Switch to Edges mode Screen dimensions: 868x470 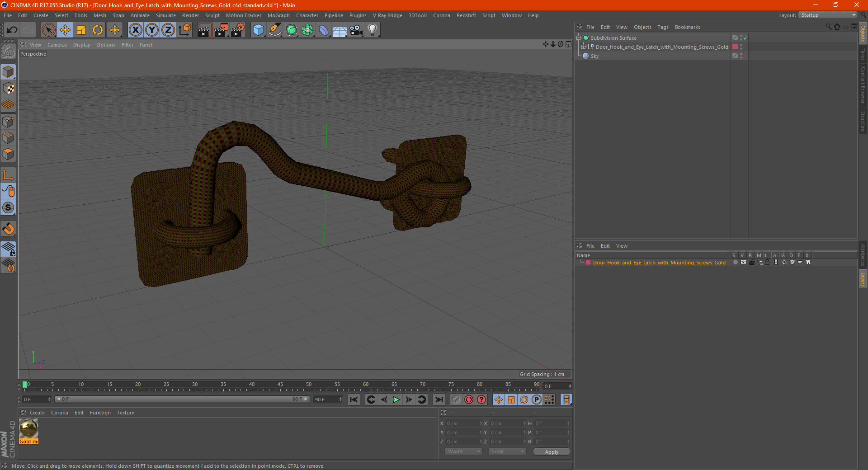(x=9, y=138)
